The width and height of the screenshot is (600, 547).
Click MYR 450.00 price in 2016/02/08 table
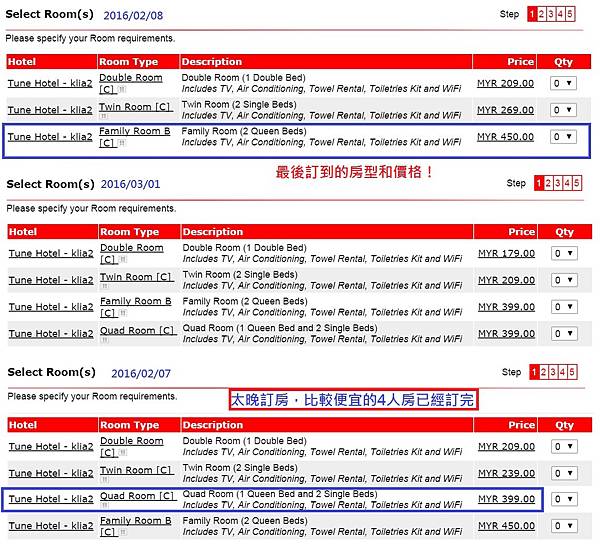point(505,137)
